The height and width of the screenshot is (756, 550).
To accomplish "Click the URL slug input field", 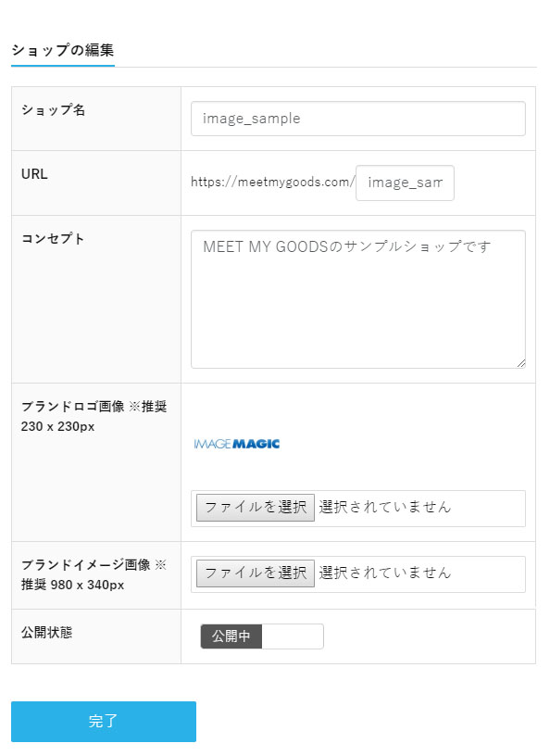I will tap(405, 183).
